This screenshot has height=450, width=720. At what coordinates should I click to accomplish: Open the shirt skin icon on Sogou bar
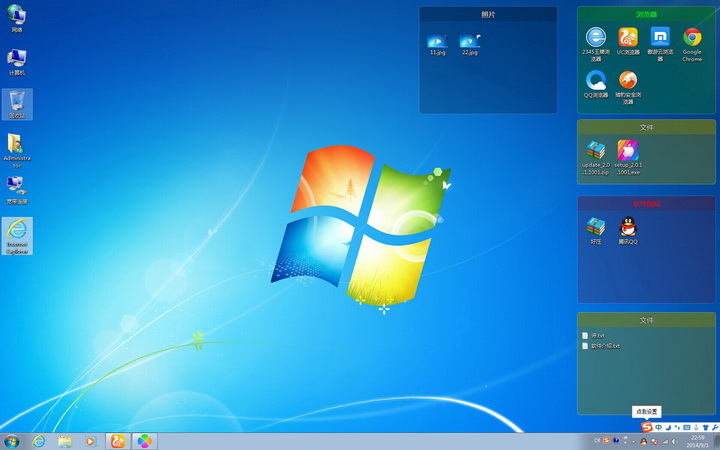(706, 428)
